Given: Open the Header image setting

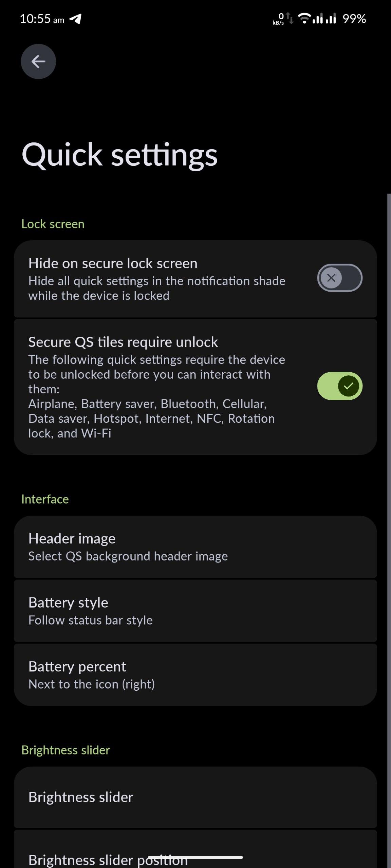Looking at the screenshot, I should click(195, 547).
